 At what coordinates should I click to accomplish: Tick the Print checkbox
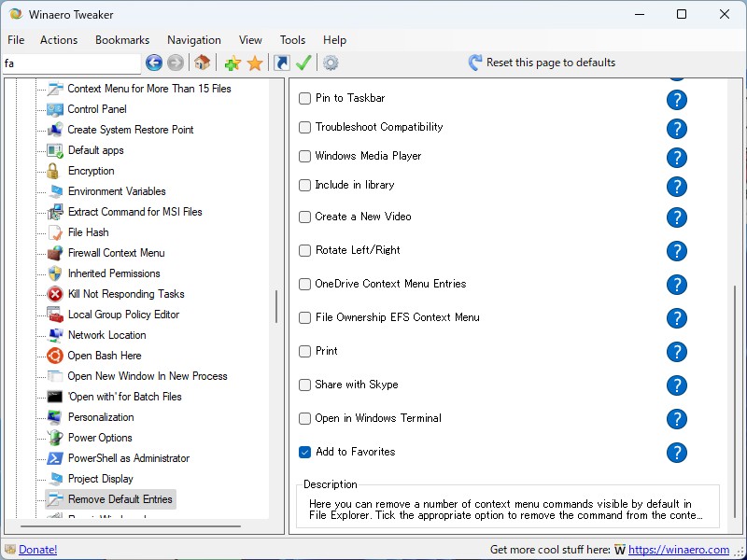[304, 352]
